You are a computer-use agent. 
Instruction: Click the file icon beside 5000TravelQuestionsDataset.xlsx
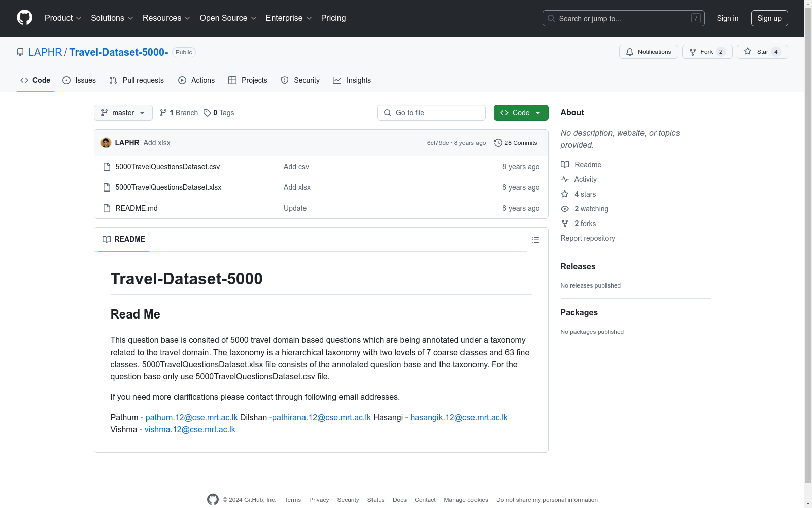pos(107,187)
